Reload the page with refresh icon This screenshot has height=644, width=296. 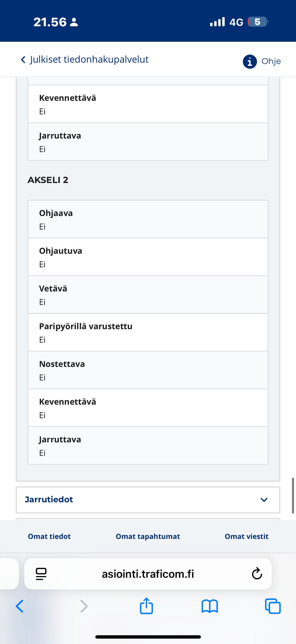click(x=257, y=574)
